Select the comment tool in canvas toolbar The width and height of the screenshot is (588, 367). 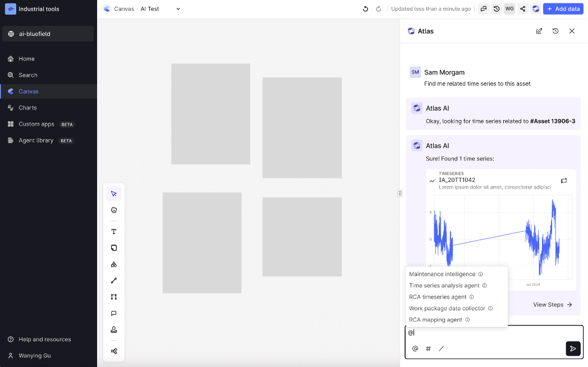pyautogui.click(x=114, y=313)
